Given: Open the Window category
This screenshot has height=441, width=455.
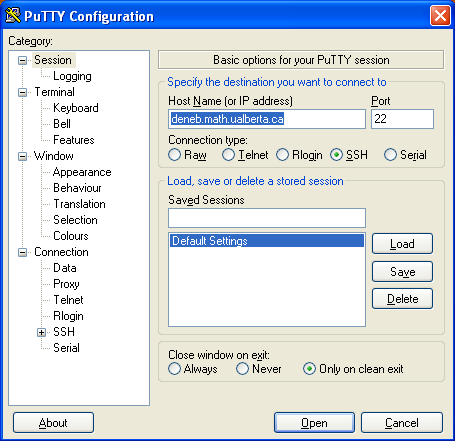Looking at the screenshot, I should [x=54, y=156].
